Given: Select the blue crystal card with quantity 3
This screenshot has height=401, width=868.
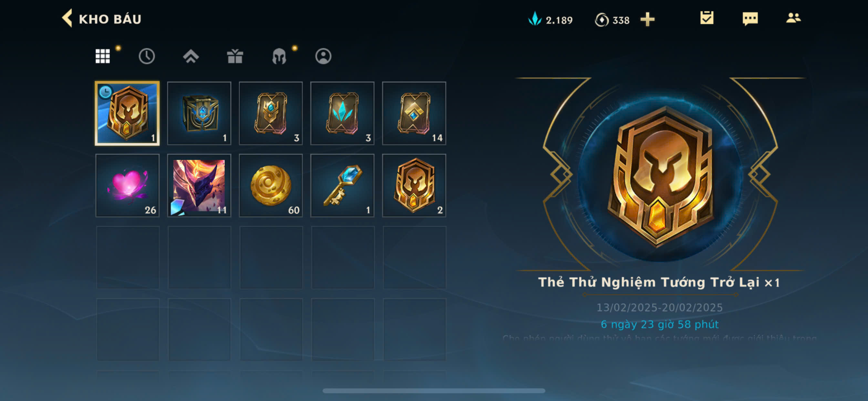Looking at the screenshot, I should coord(342,113).
